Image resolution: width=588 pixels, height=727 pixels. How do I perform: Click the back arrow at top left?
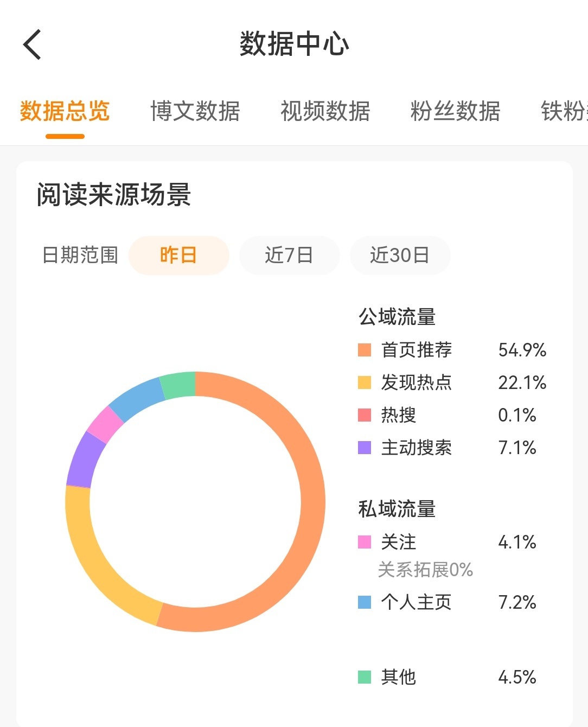coord(31,44)
